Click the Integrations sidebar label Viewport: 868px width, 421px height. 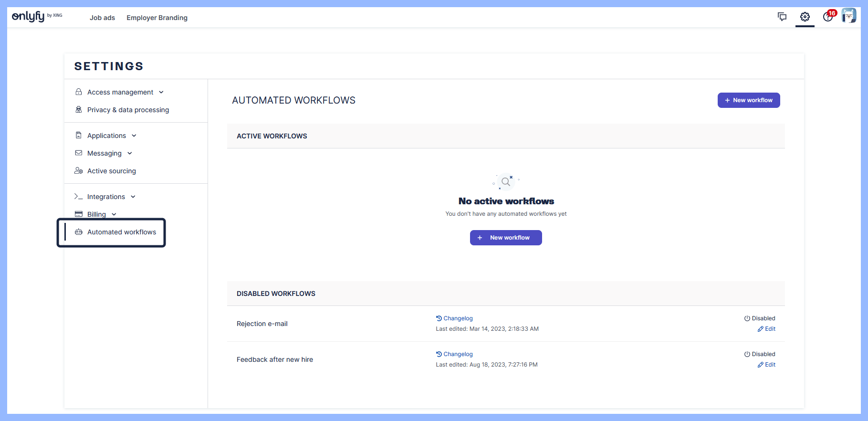click(106, 197)
